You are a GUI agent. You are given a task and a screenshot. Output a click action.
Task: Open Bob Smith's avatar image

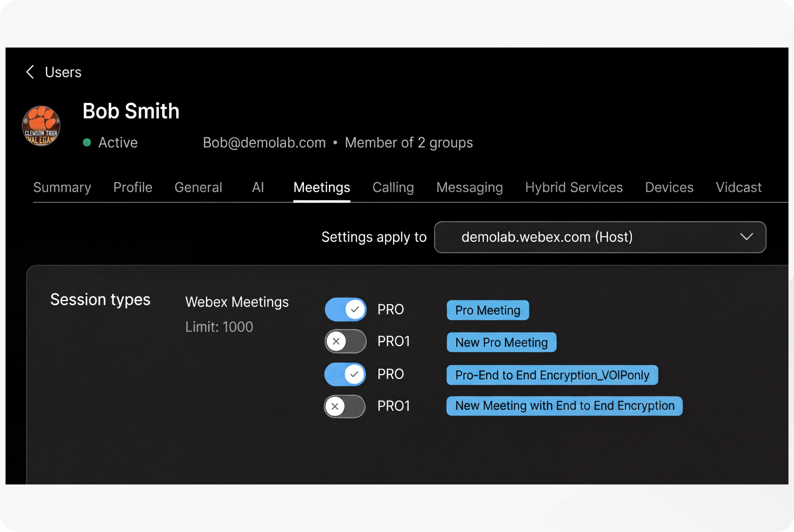pos(41,126)
